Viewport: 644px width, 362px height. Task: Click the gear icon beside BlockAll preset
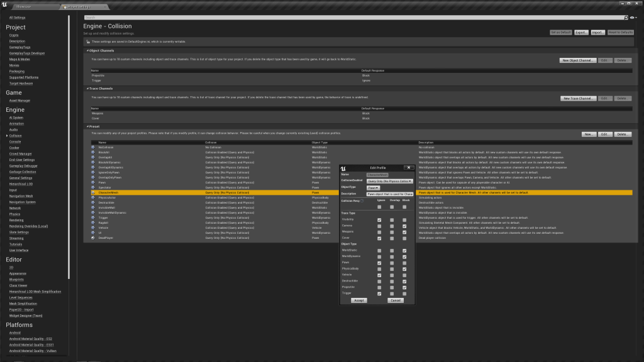[93, 152]
